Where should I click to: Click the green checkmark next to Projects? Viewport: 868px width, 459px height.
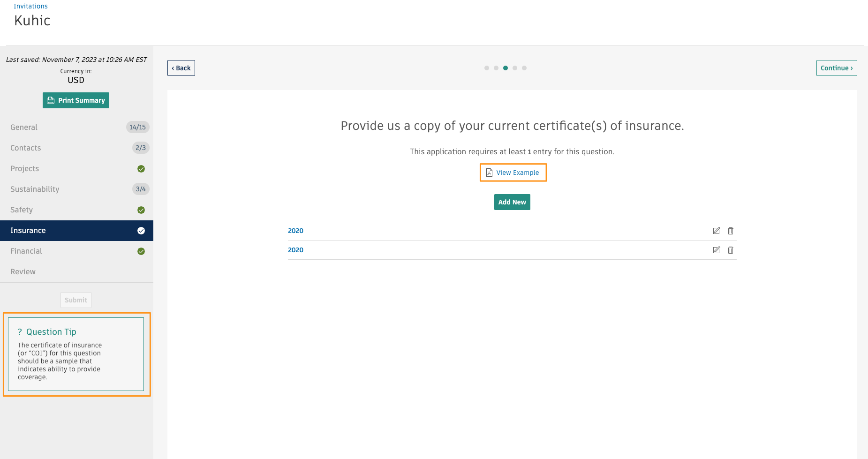click(x=141, y=168)
